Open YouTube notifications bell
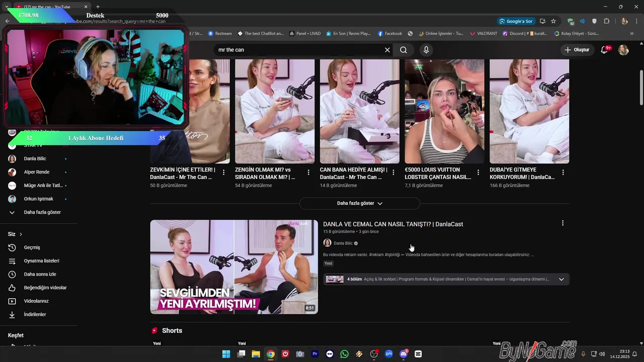The height and width of the screenshot is (362, 644). tap(605, 50)
